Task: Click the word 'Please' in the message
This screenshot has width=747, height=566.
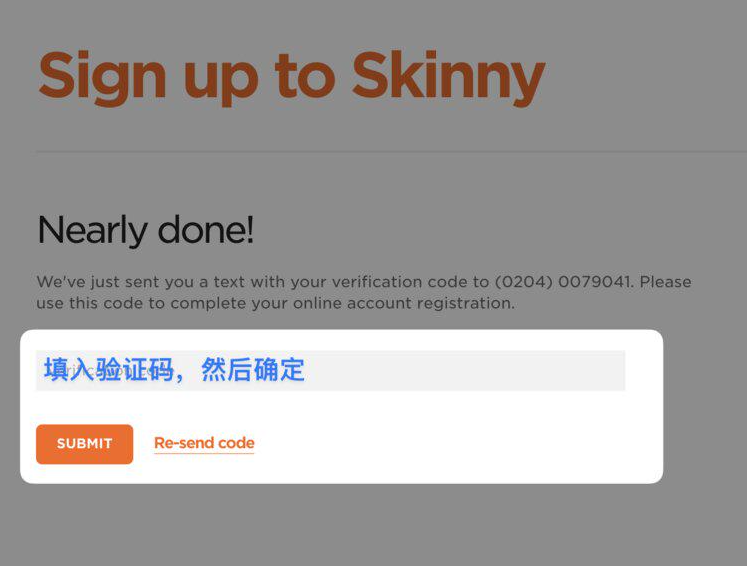Action: click(x=665, y=282)
